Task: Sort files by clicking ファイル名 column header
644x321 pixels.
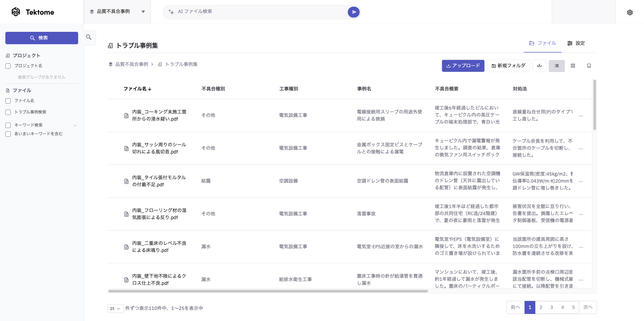Action: tap(138, 89)
